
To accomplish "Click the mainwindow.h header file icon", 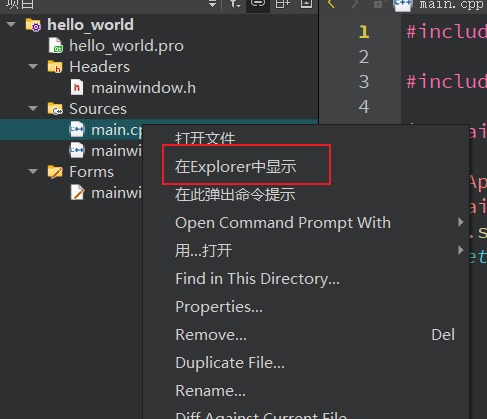I will (77, 88).
